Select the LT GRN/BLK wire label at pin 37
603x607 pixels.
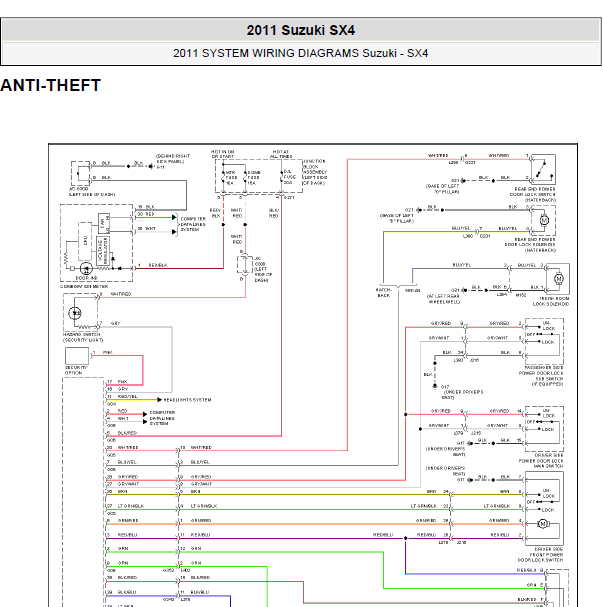(x=131, y=506)
